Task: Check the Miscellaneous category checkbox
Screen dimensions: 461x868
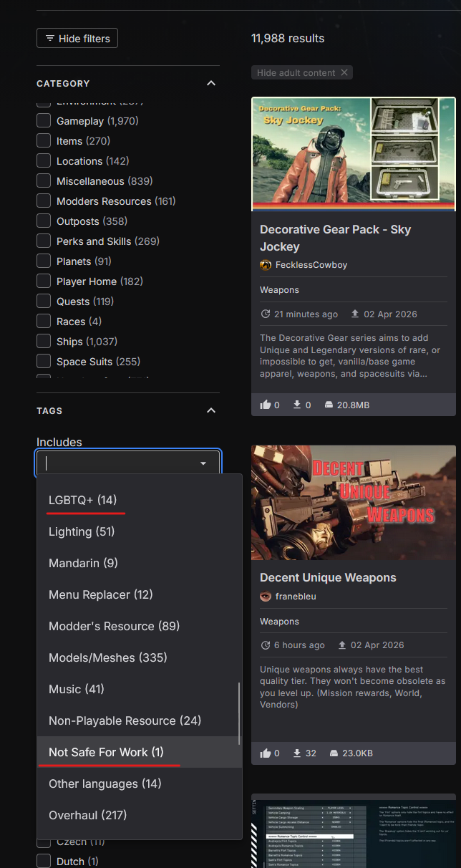Action: click(44, 181)
